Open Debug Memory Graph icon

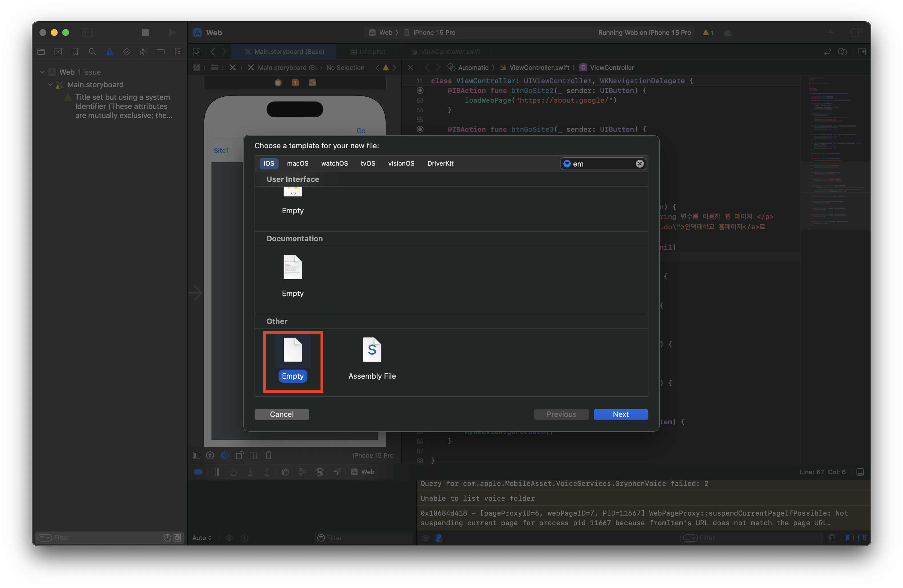pos(303,472)
